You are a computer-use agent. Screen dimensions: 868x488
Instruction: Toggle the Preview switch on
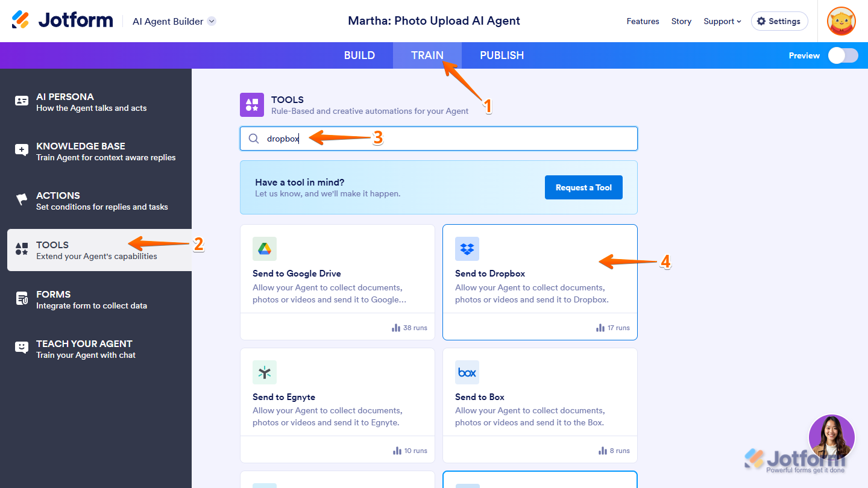(x=843, y=55)
